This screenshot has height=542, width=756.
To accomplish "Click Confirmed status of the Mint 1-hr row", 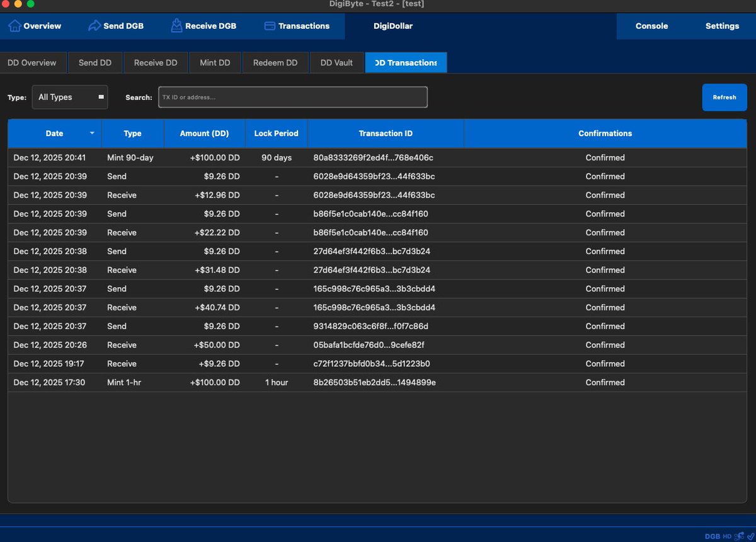I will 605,382.
